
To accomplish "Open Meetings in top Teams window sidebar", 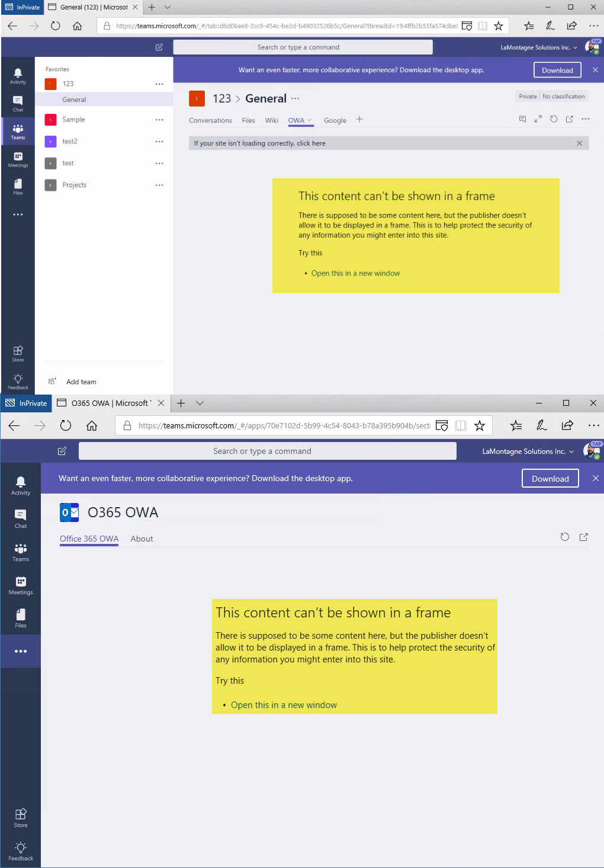I will 18,159.
